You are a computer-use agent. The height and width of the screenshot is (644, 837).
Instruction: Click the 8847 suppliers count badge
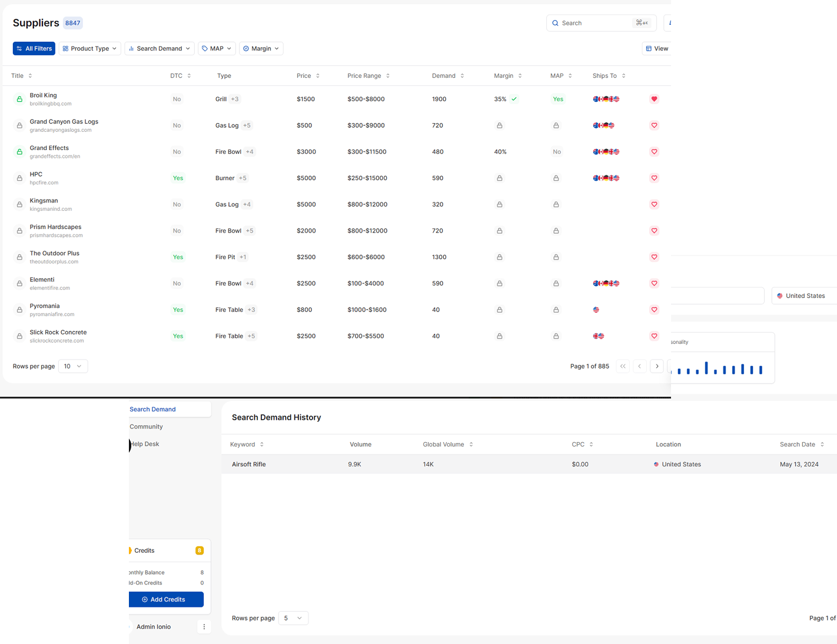[x=73, y=23]
